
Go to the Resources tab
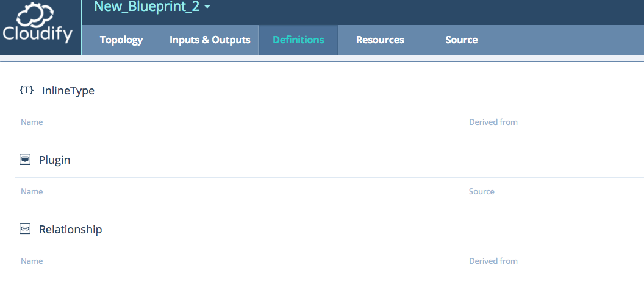click(380, 40)
